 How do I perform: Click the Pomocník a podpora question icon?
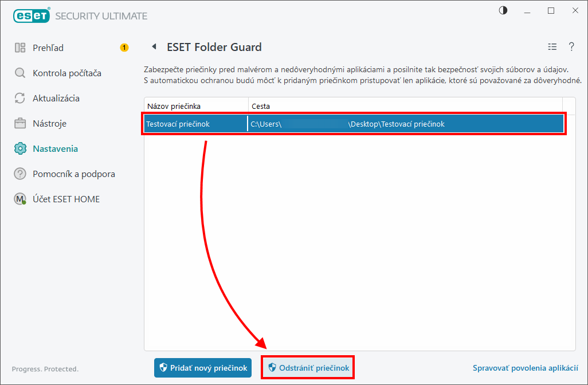tap(20, 174)
